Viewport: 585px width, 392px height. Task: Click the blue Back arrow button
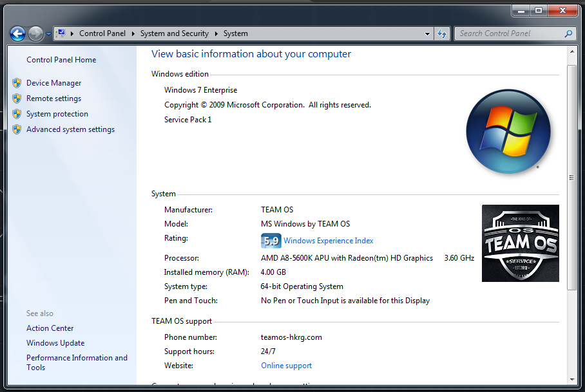click(17, 34)
